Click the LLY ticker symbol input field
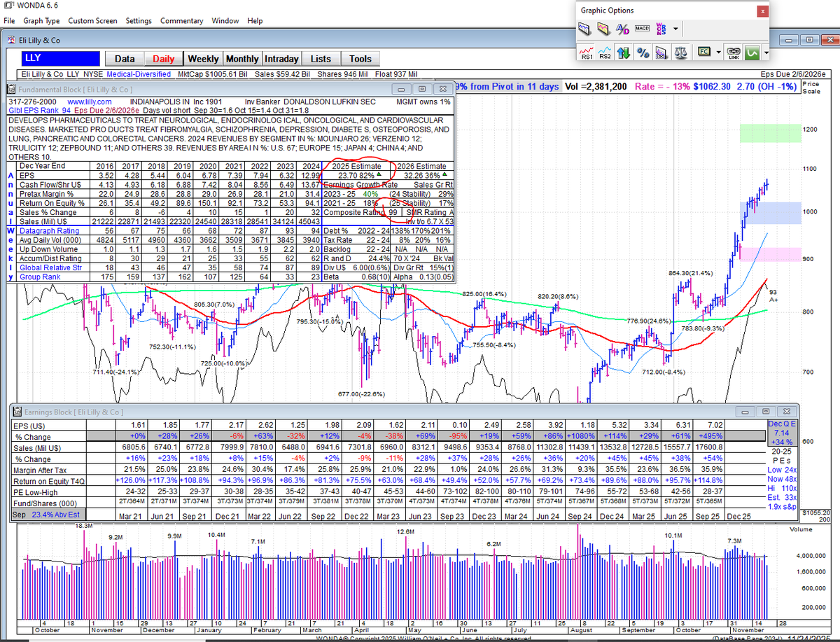This screenshot has height=642, width=840. [60, 59]
